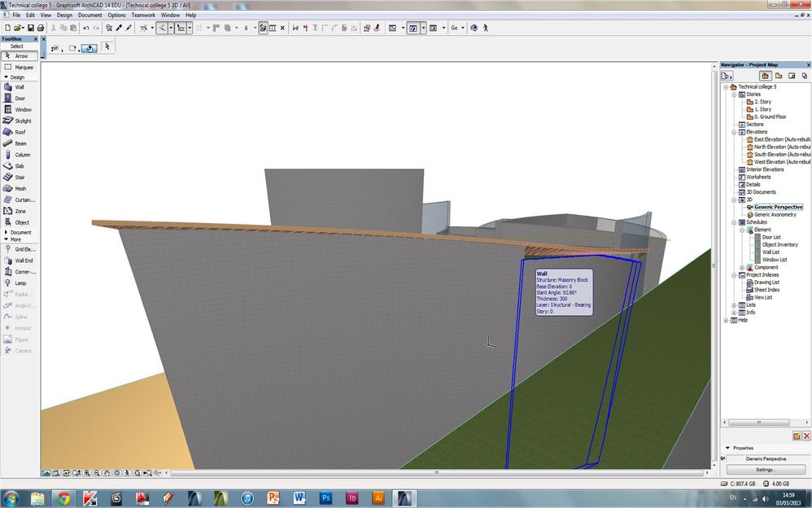Toggle the Arrow selection tool
This screenshot has height=508, width=812.
pos(20,56)
